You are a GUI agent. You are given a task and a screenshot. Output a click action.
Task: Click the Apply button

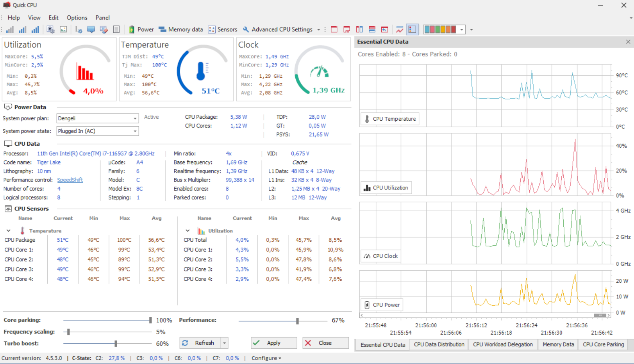pos(274,343)
